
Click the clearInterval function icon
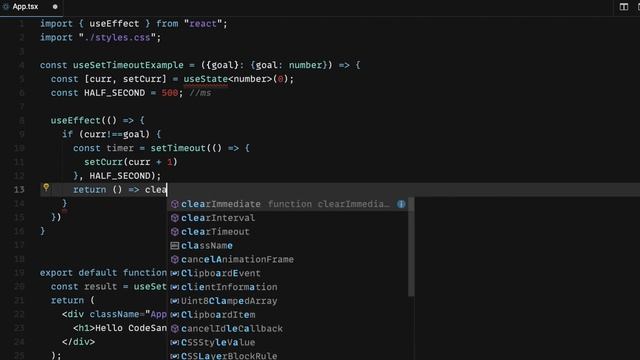point(175,218)
